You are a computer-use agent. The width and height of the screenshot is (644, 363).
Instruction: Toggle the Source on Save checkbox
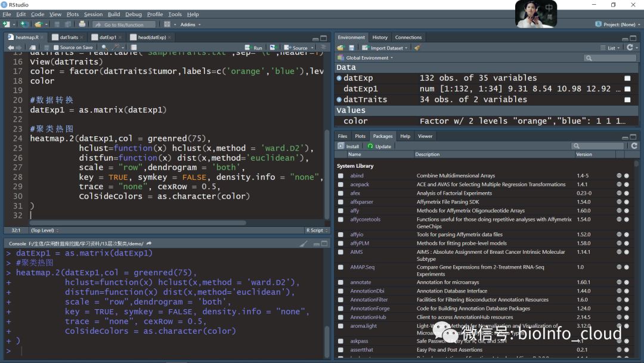coord(56,48)
